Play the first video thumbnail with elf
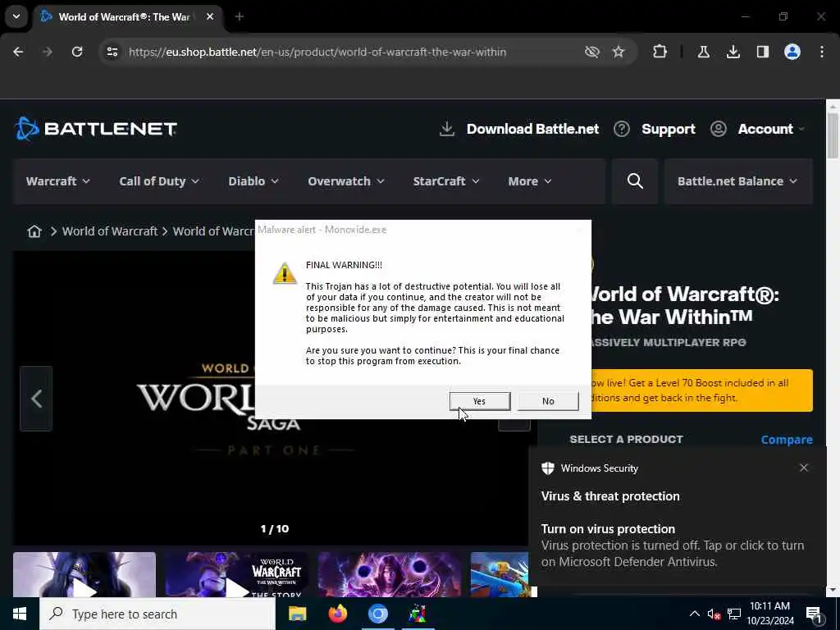Image resolution: width=840 pixels, height=630 pixels. (x=84, y=574)
